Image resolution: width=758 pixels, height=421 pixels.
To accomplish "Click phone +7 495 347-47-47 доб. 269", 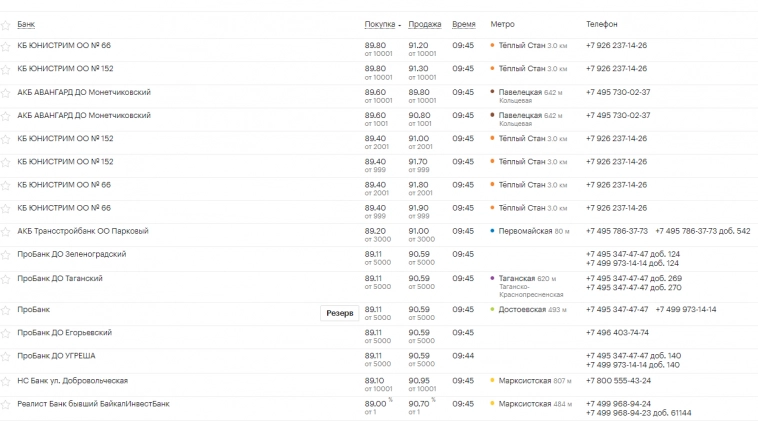I will point(634,278).
